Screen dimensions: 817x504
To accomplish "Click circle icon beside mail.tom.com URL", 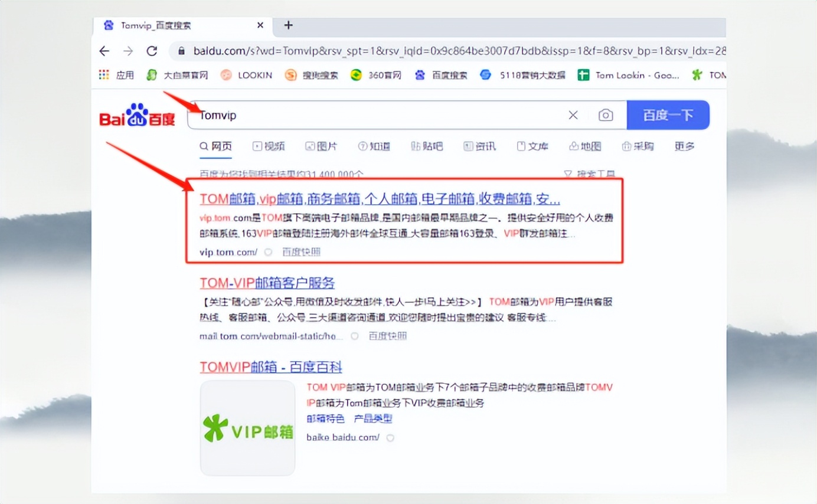I will pos(355,336).
